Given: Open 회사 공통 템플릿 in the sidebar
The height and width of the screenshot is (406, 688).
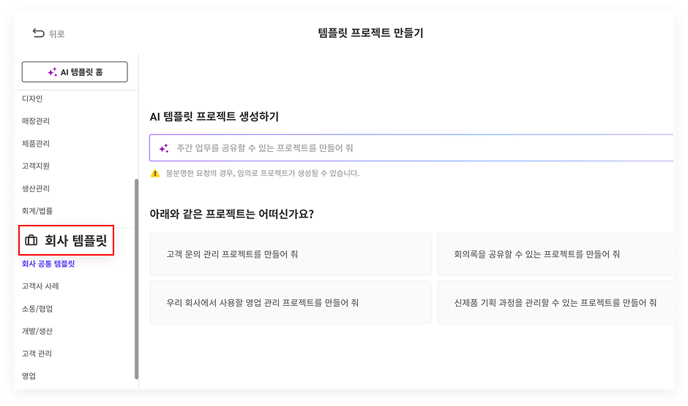Looking at the screenshot, I should point(48,264).
